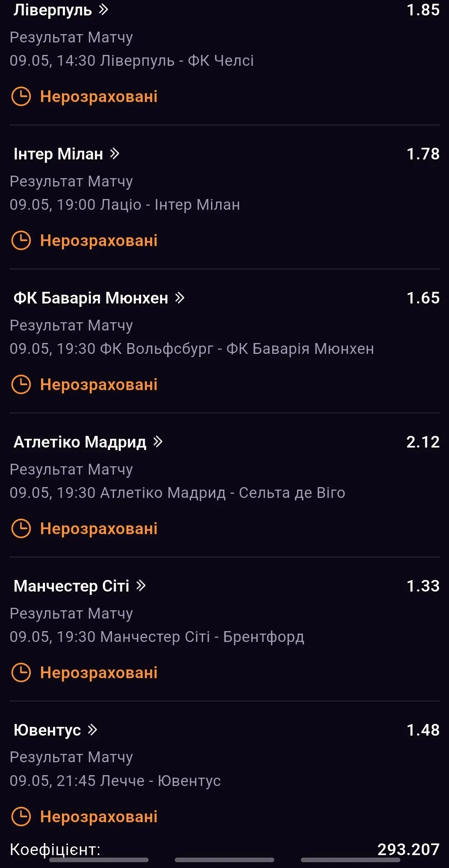Tap the total coefficient value 293.207
The height and width of the screenshot is (868, 449).
tap(408, 849)
